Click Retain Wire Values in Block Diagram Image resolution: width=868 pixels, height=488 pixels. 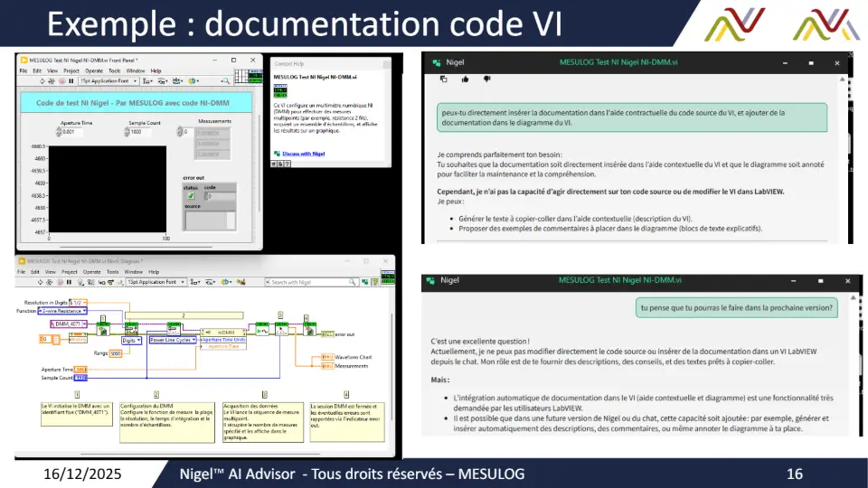coord(90,282)
